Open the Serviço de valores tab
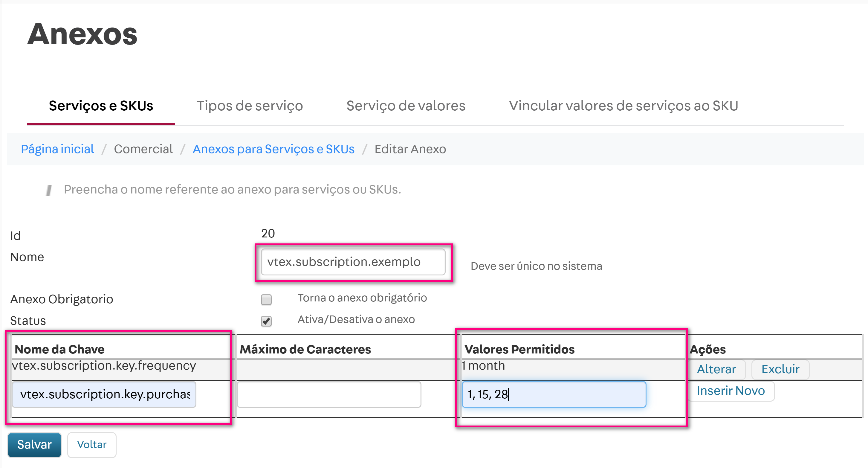The height and width of the screenshot is (468, 868). pyautogui.click(x=406, y=106)
